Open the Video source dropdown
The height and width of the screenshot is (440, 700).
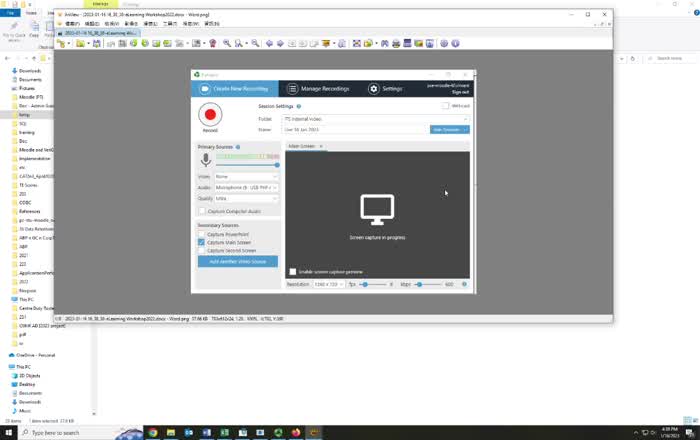[x=246, y=176]
